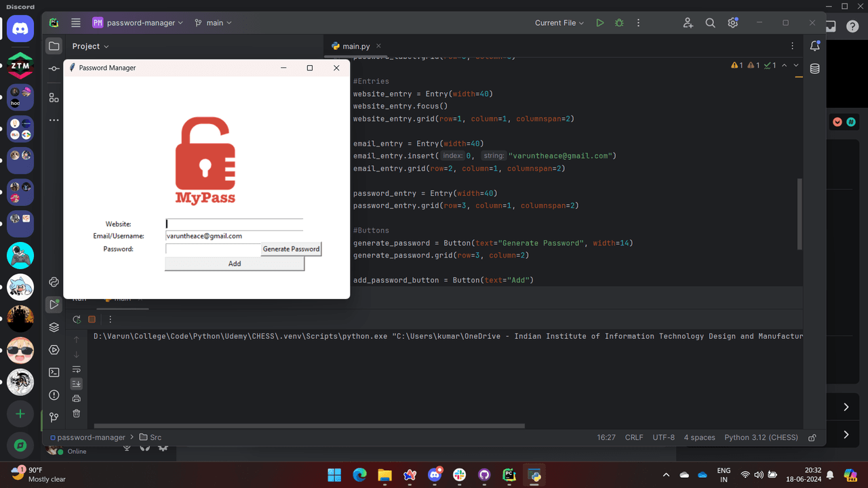
Task: Open the main branch dropdown
Action: pyautogui.click(x=214, y=23)
